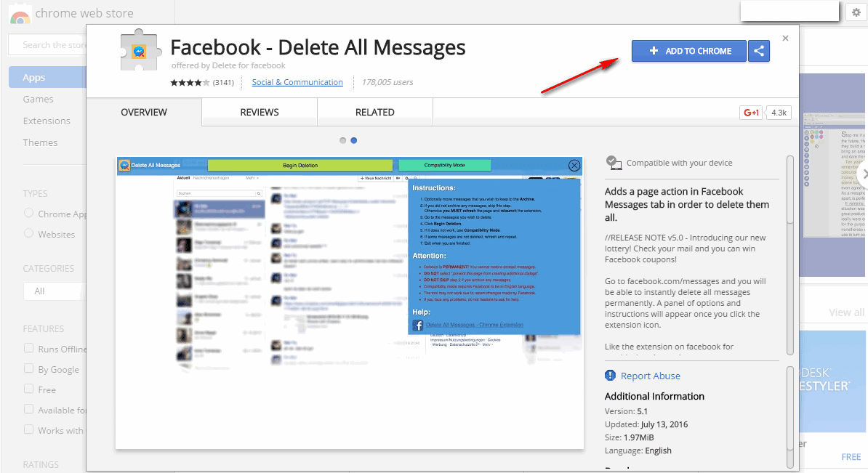Screen dimensions: 868x473
Task: Switch to the Reviews tab
Action: (260, 113)
